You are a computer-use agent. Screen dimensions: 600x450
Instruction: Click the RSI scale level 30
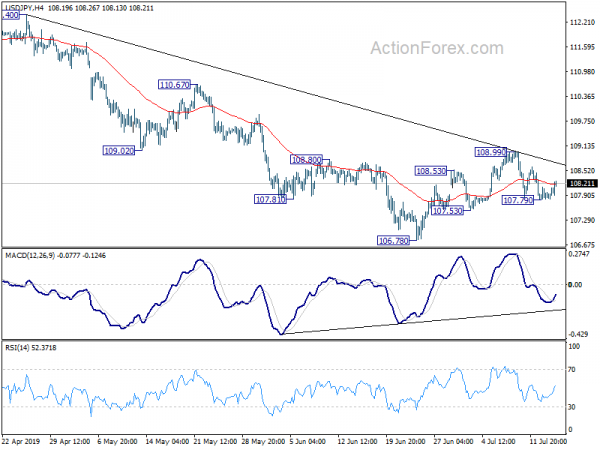click(572, 407)
